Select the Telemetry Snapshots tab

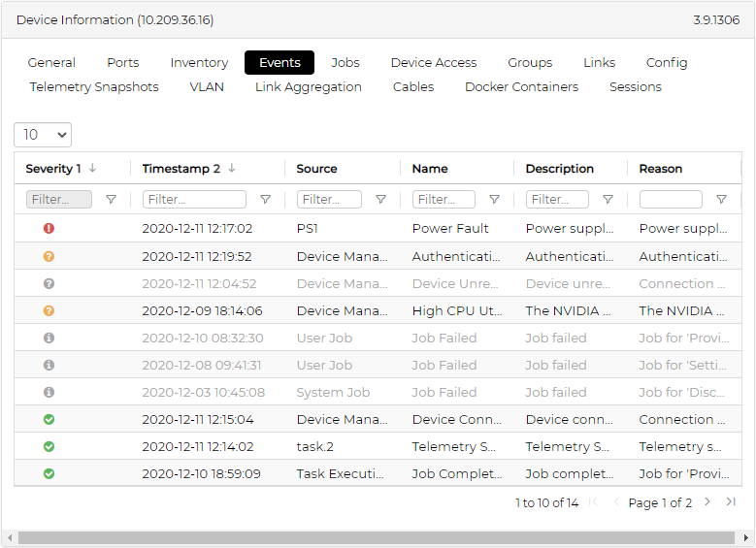(94, 87)
